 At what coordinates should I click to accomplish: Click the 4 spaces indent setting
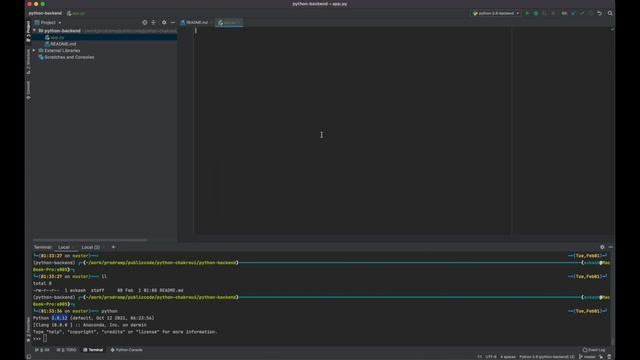(x=508, y=357)
